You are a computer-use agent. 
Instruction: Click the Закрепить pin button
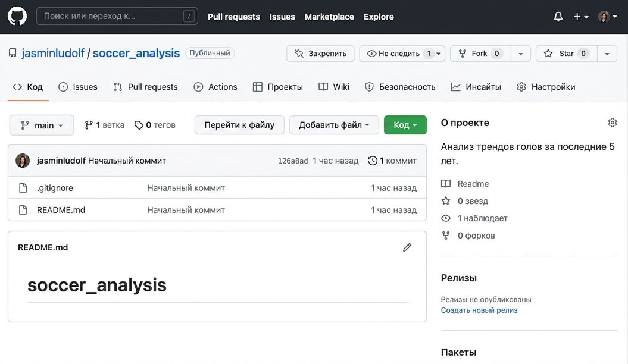[320, 54]
